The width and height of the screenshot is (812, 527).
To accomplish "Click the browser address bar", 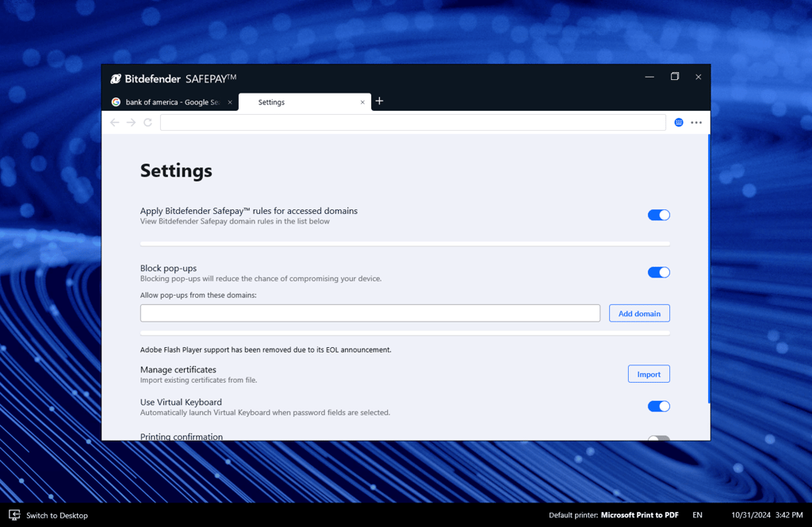I will [x=412, y=122].
